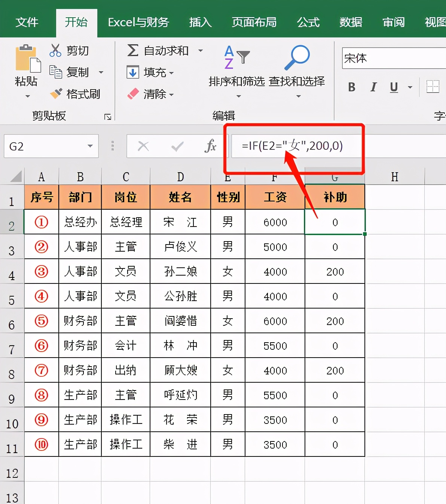Viewport: 446px width, 504px height.
Task: Open the 页面布局 tab
Action: (x=254, y=22)
